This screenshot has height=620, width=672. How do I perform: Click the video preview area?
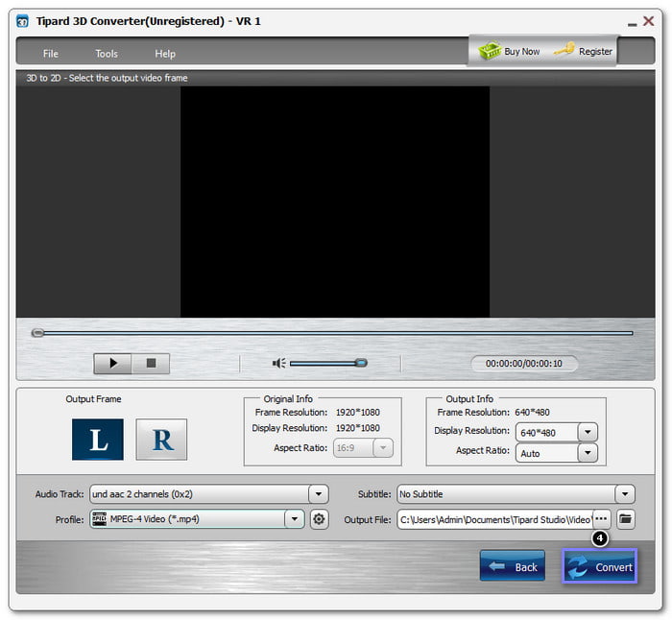pos(335,202)
